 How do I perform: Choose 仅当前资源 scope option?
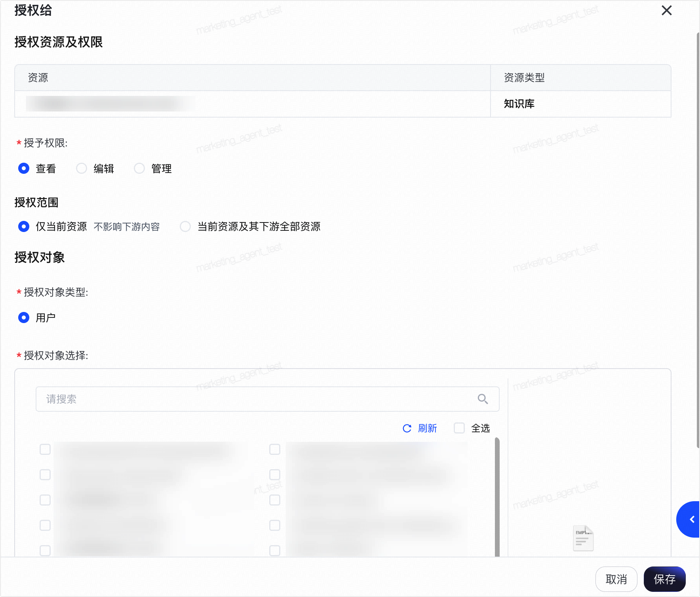point(24,226)
